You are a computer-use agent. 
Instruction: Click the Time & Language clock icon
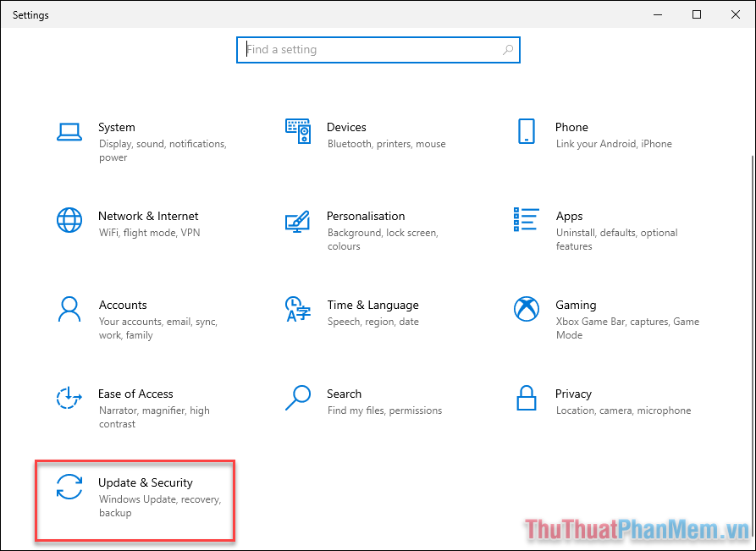[298, 311]
